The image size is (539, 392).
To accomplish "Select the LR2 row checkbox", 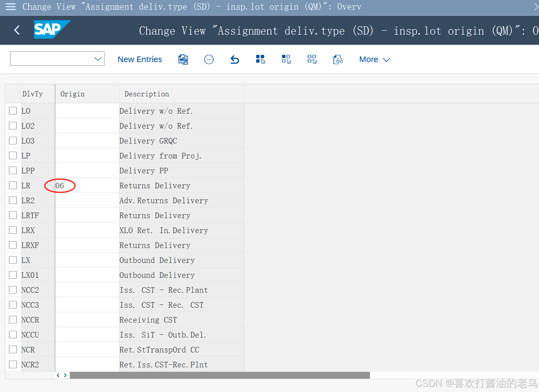I will [x=13, y=200].
